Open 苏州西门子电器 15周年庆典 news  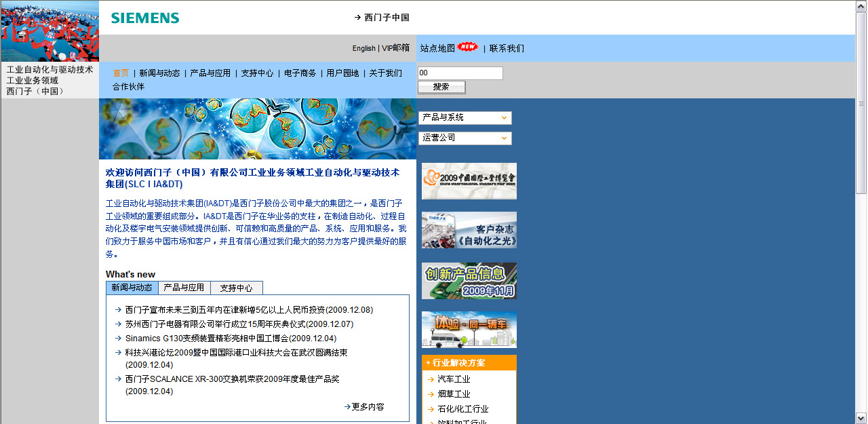coord(239,324)
